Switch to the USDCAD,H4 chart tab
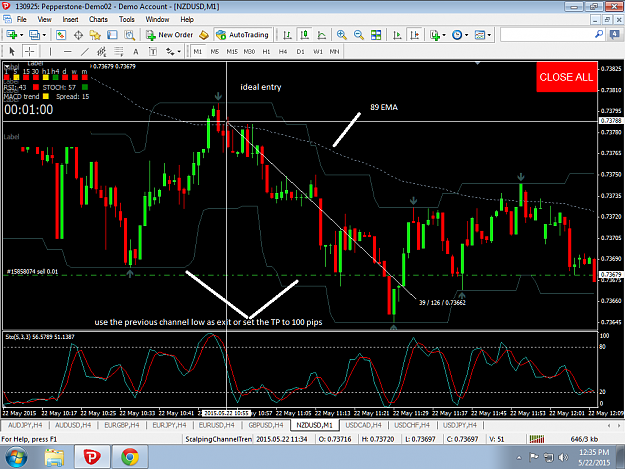Viewport: 625px width, 469px height. (x=363, y=425)
